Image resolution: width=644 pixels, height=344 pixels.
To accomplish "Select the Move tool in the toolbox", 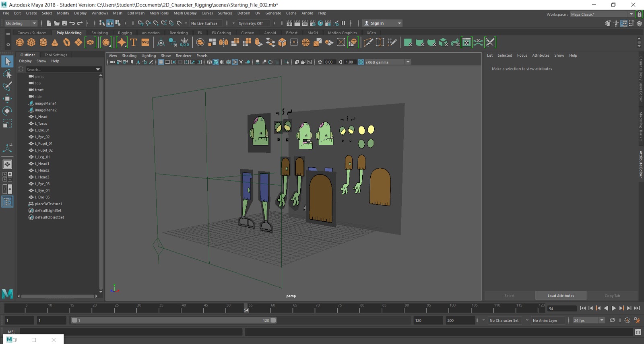I will tap(7, 99).
